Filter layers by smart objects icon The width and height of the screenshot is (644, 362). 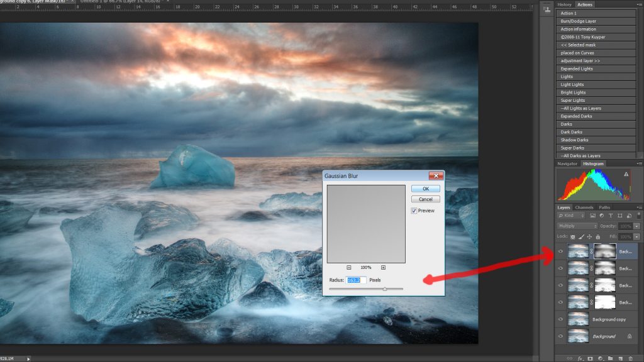click(629, 216)
